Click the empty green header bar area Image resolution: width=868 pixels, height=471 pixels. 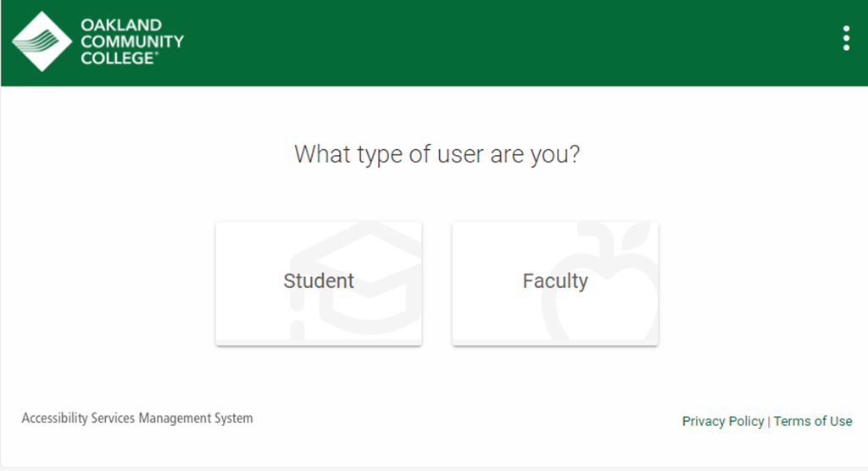pyautogui.click(x=498, y=42)
